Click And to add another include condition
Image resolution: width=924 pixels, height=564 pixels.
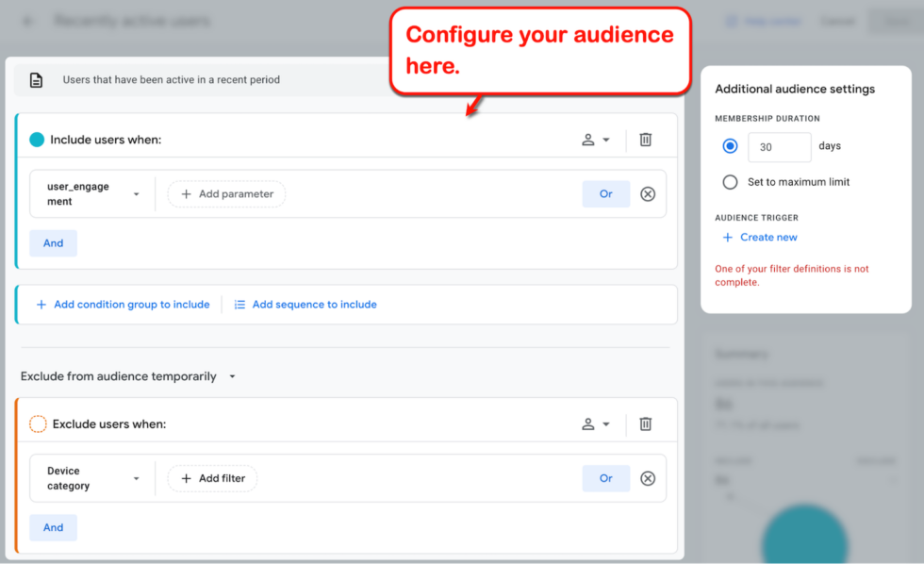(53, 242)
